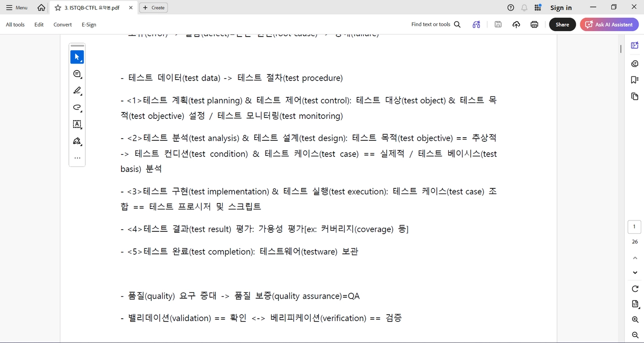This screenshot has height=343, width=644.
Task: Click the current page number box
Action: click(x=634, y=227)
